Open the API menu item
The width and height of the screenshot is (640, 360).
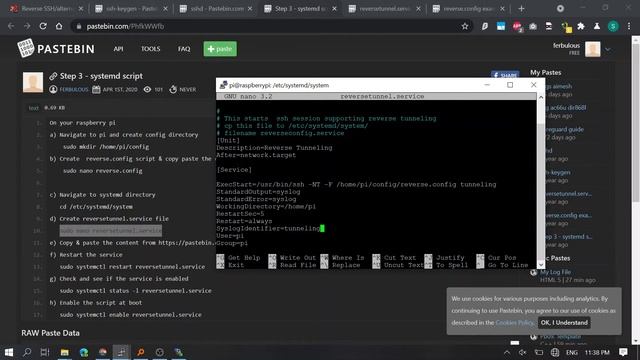118,49
